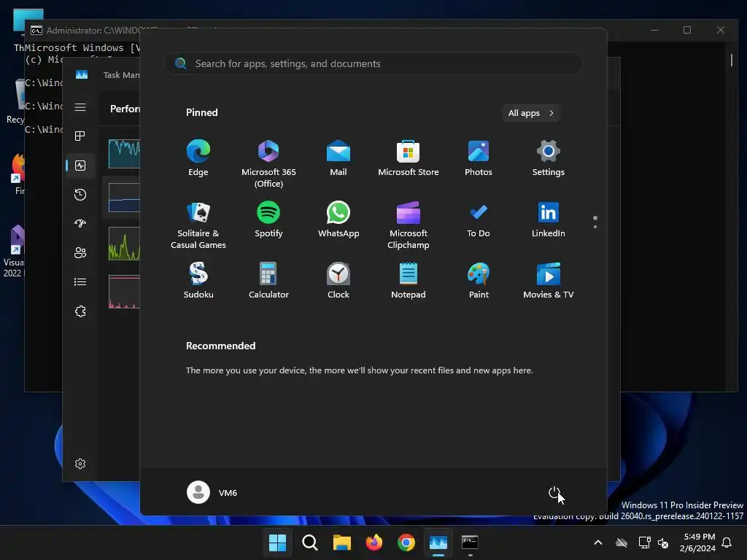
Task: Select the pink network graph thumbnail
Action: click(124, 292)
